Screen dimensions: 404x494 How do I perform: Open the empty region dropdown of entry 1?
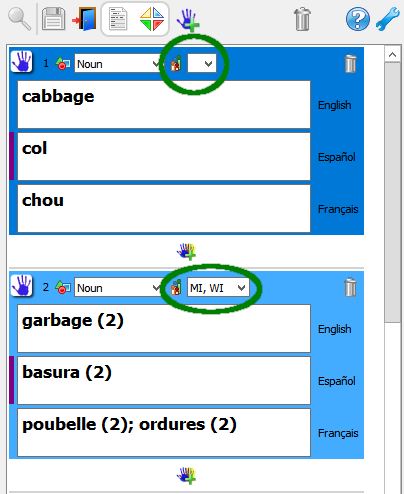(202, 63)
